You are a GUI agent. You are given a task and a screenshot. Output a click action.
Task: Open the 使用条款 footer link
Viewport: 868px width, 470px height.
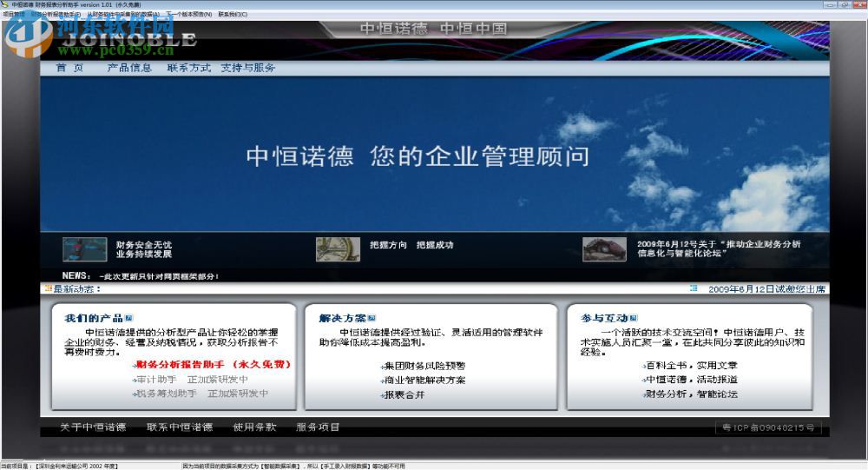pyautogui.click(x=254, y=427)
